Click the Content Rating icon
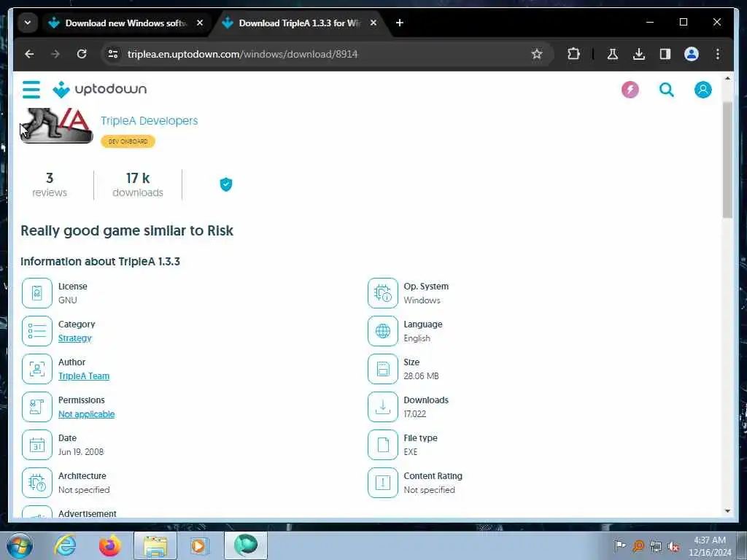The width and height of the screenshot is (747, 560). click(x=382, y=483)
